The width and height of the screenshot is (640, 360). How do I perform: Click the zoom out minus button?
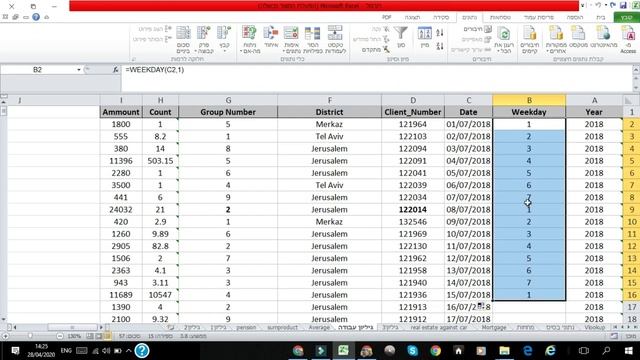tap(60, 336)
